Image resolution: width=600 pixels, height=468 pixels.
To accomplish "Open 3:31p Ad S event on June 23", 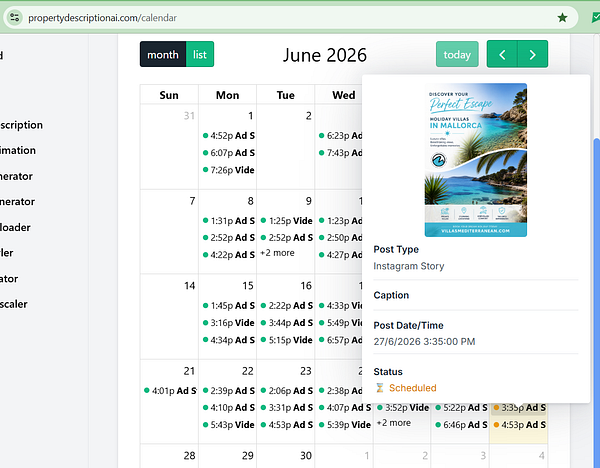I will (x=286, y=408).
